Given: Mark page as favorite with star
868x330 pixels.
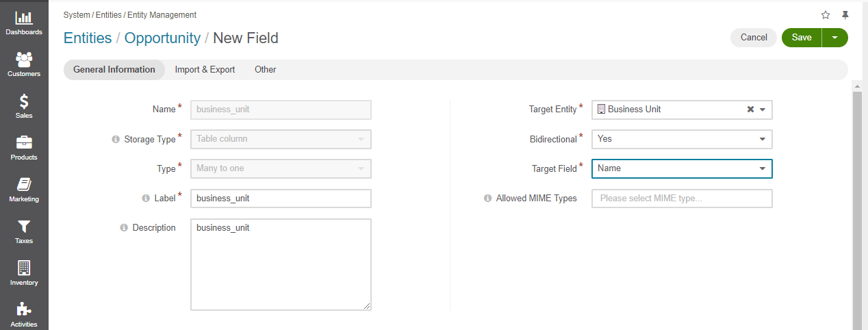Looking at the screenshot, I should click(826, 15).
